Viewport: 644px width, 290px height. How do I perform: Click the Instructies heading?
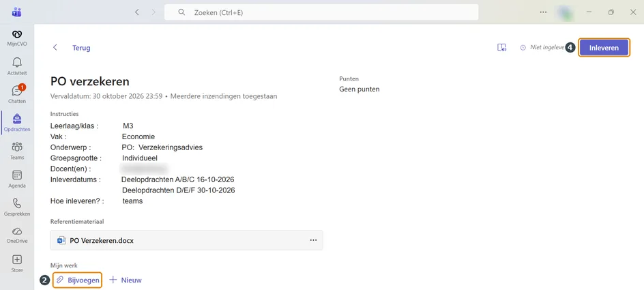click(65, 114)
